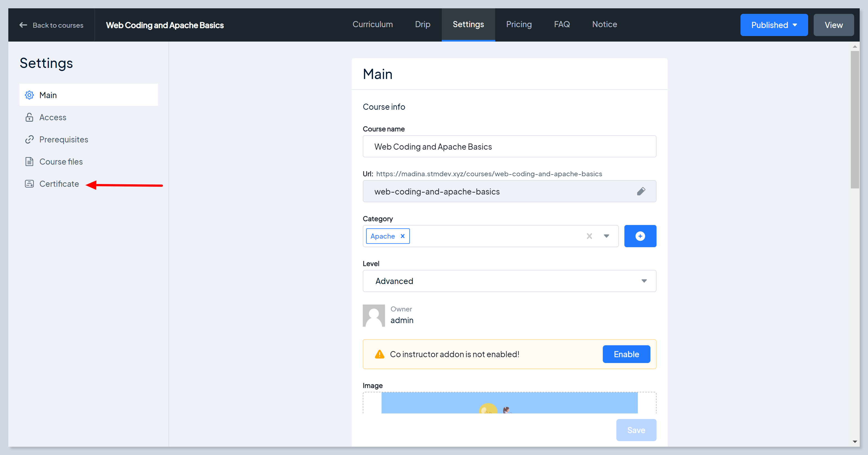Expand the Category dropdown arrow
868x455 pixels.
point(606,236)
